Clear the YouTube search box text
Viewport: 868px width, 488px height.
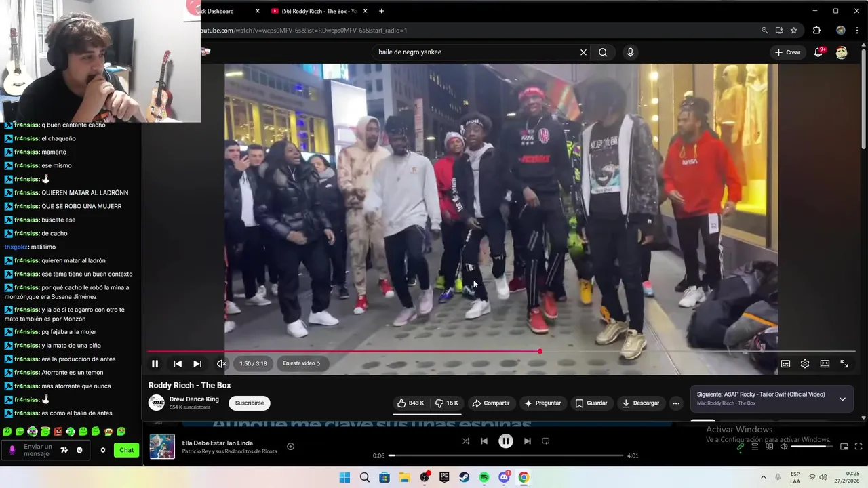(583, 52)
